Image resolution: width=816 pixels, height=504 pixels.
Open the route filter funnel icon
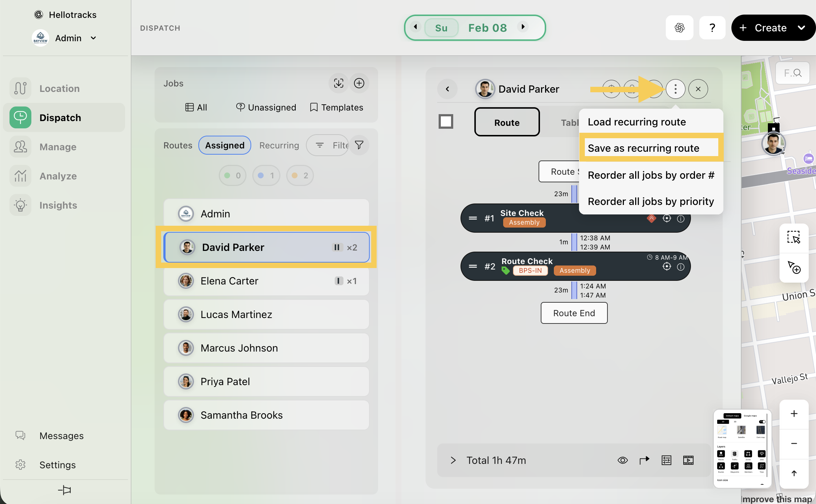[x=359, y=145]
